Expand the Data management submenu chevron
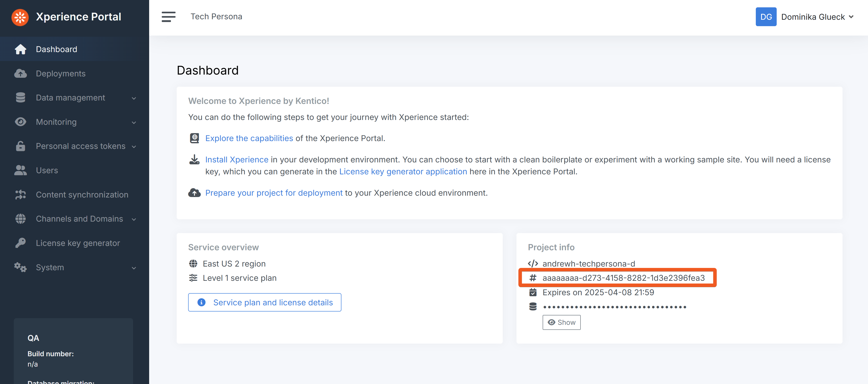The image size is (868, 384). pos(134,98)
